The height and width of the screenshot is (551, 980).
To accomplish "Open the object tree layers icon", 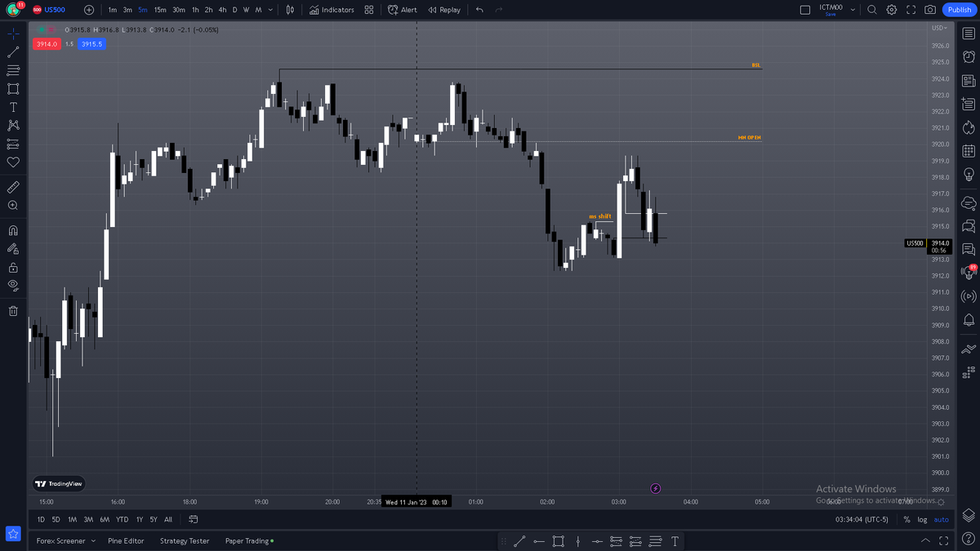I will [x=969, y=515].
